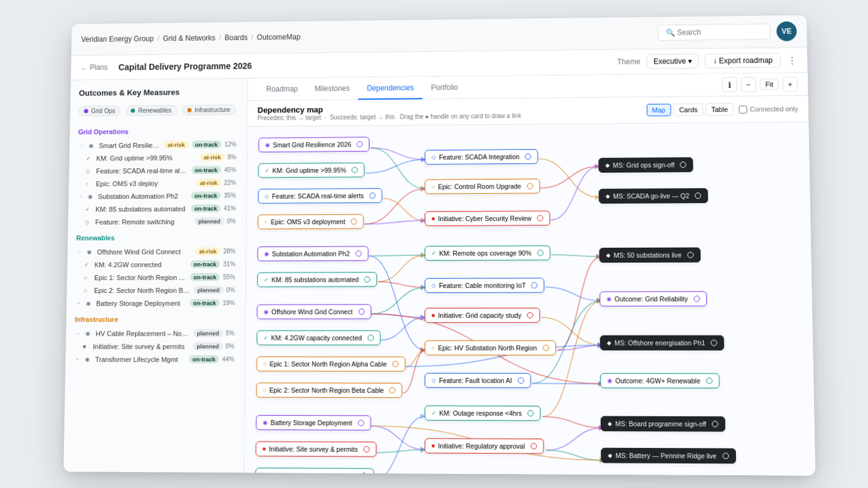
Task: Toggle the Infrastructure filter chip
Action: point(208,110)
